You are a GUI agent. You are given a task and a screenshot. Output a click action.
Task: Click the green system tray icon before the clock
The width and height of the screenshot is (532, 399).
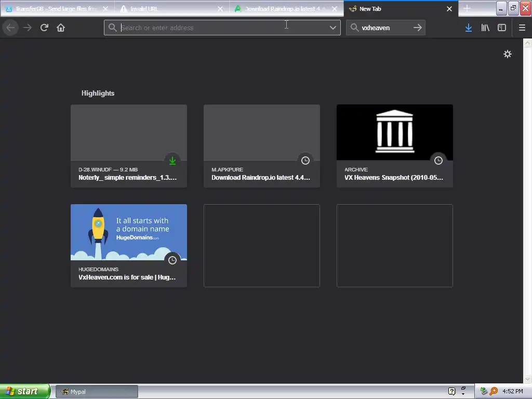(x=484, y=391)
